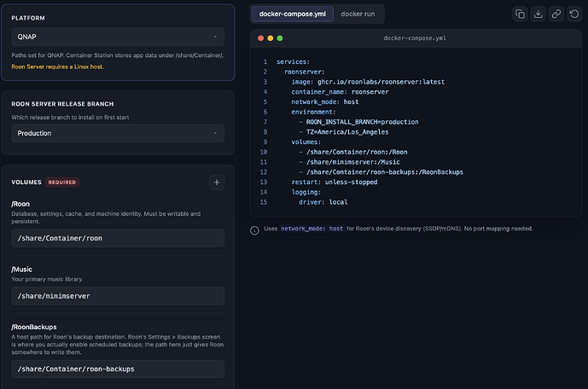Image resolution: width=588 pixels, height=389 pixels.
Task: Click the restart: unless-stopped line
Action: [335, 182]
